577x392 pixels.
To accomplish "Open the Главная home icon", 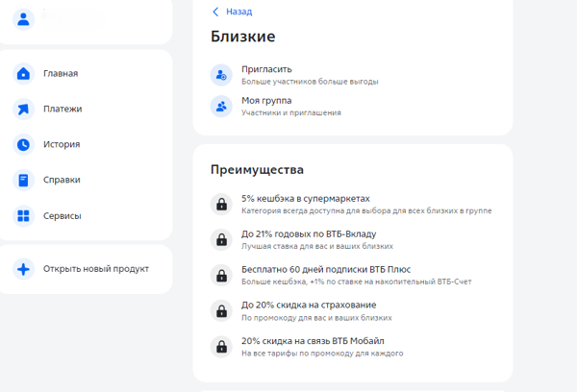I will click(x=24, y=74).
